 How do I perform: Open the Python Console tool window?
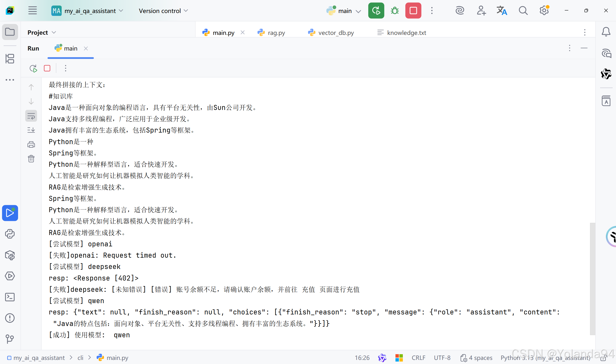tap(10, 234)
